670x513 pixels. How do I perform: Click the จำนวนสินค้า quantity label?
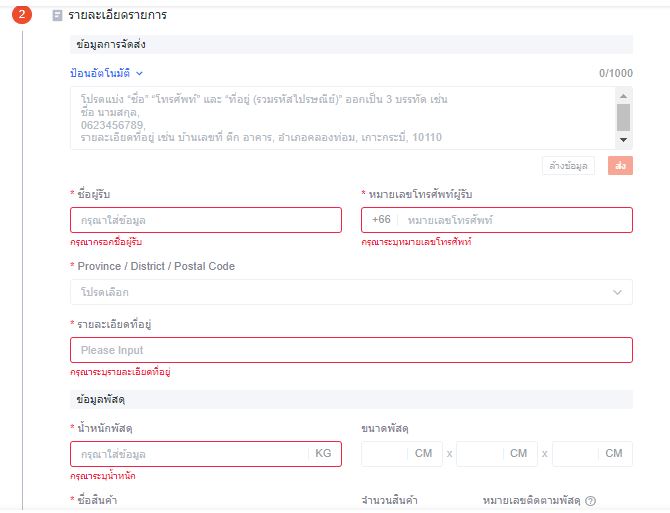click(389, 500)
